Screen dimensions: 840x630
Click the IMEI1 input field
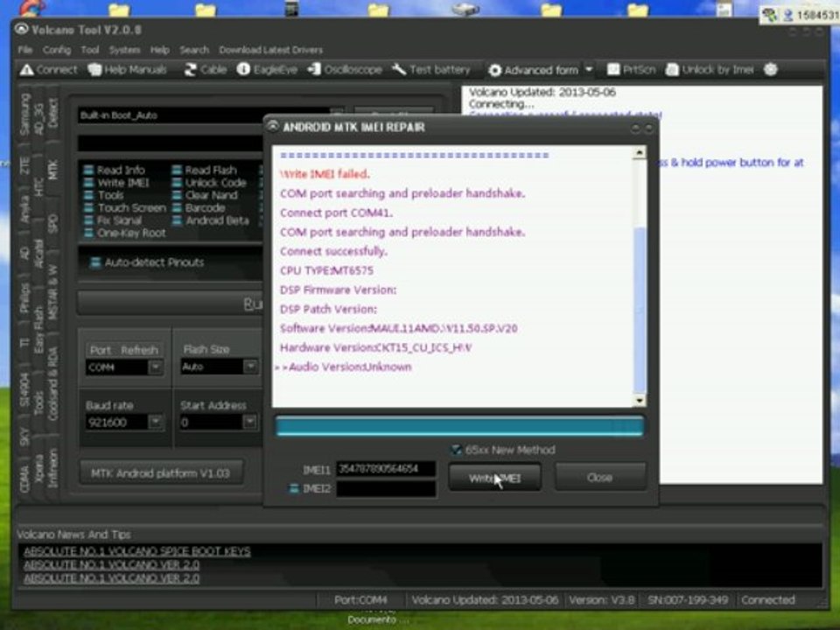[x=386, y=469]
